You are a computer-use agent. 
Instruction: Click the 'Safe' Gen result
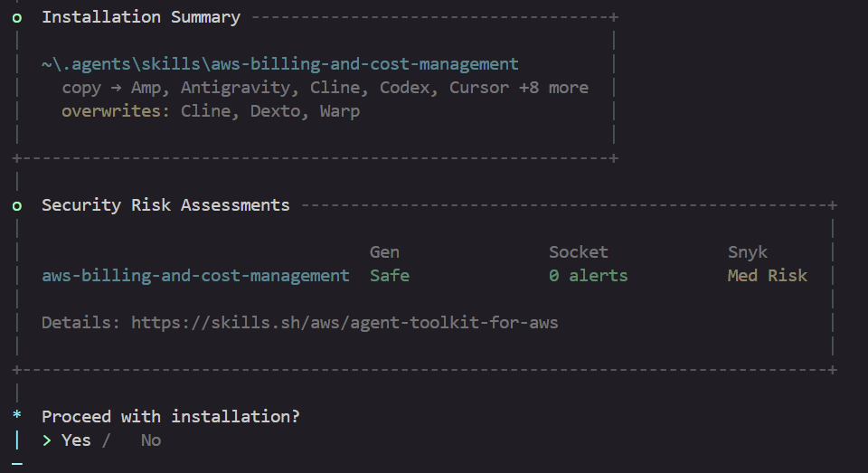tap(390, 275)
